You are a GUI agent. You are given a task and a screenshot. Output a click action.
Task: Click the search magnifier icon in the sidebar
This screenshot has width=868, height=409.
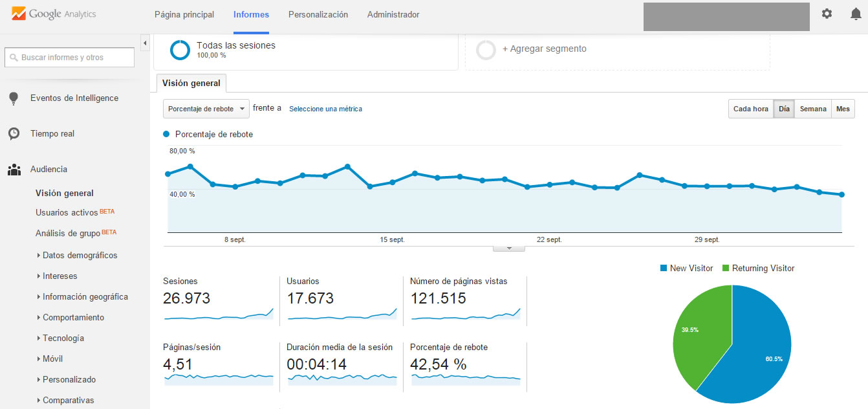click(x=13, y=57)
